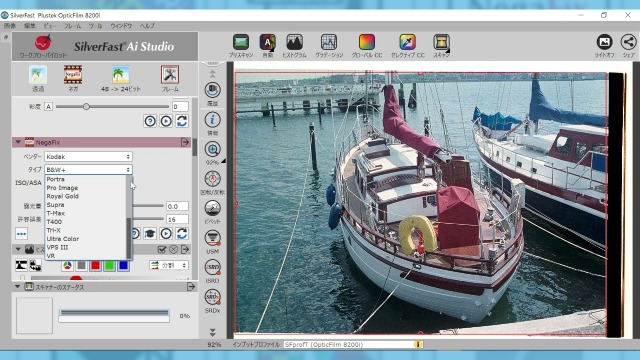
Task: Click the swap histogram icon next to it
Action: click(35, 265)
